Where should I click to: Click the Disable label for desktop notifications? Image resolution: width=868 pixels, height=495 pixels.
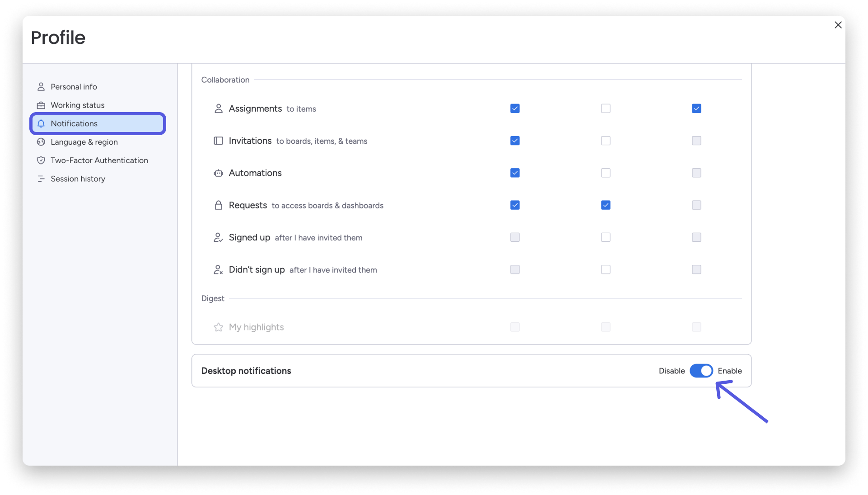pos(672,371)
